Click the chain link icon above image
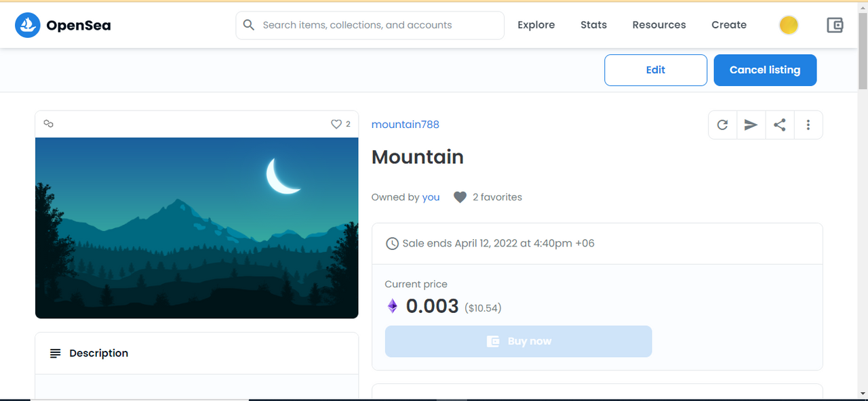Viewport: 868px width, 401px height. point(48,124)
